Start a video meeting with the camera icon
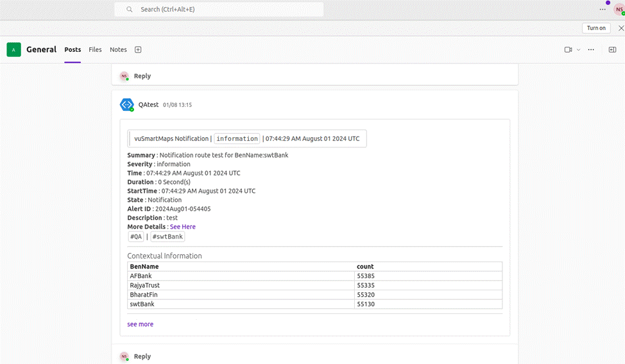625x364 pixels. [x=568, y=49]
